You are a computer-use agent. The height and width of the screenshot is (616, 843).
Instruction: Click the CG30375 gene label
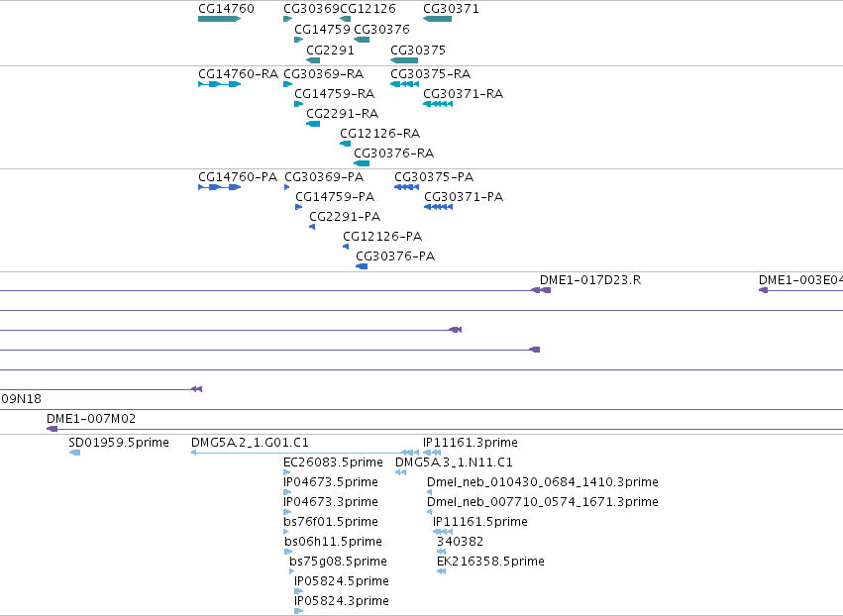(418, 50)
